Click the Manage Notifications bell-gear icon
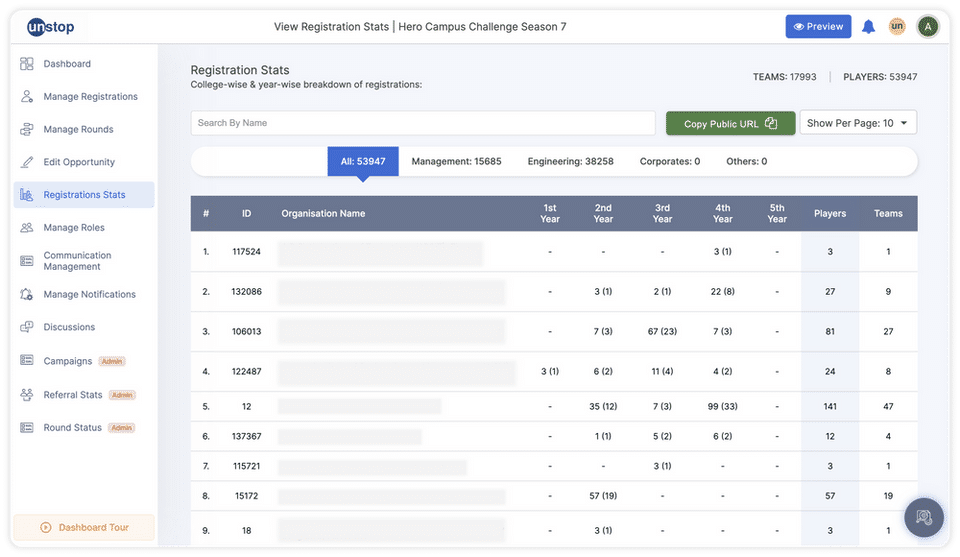 (27, 295)
